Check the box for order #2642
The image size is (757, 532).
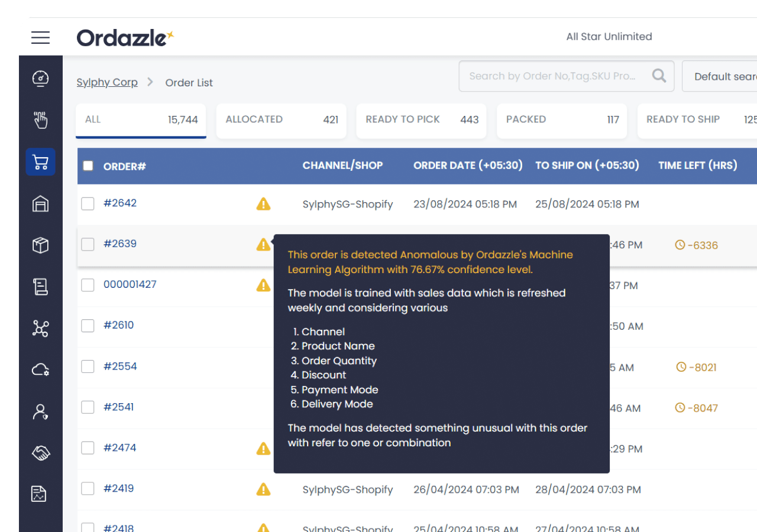click(88, 204)
